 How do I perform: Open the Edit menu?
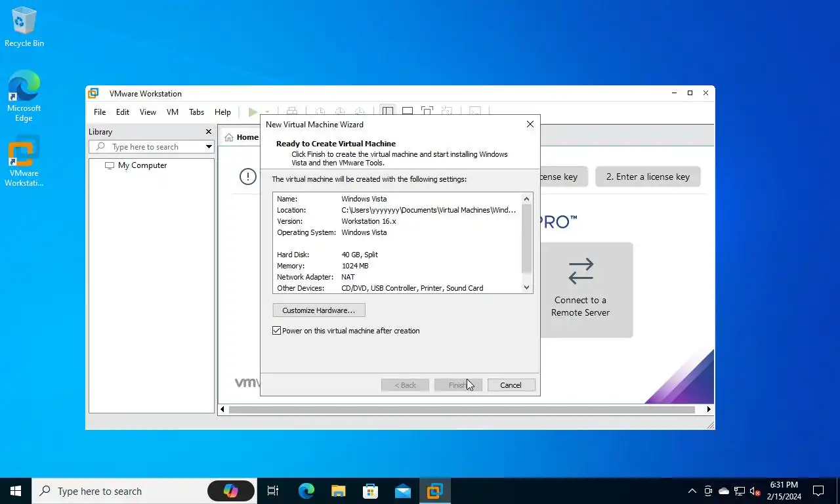tap(123, 112)
